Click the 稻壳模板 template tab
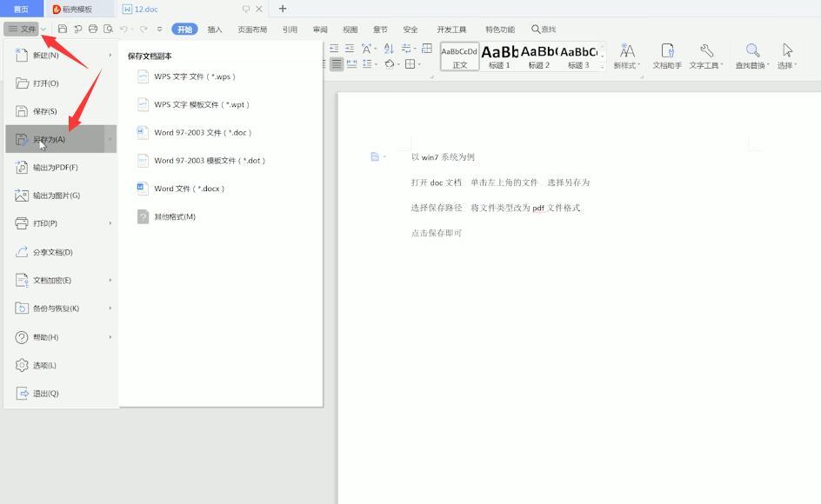This screenshot has width=821, height=504. click(72, 9)
